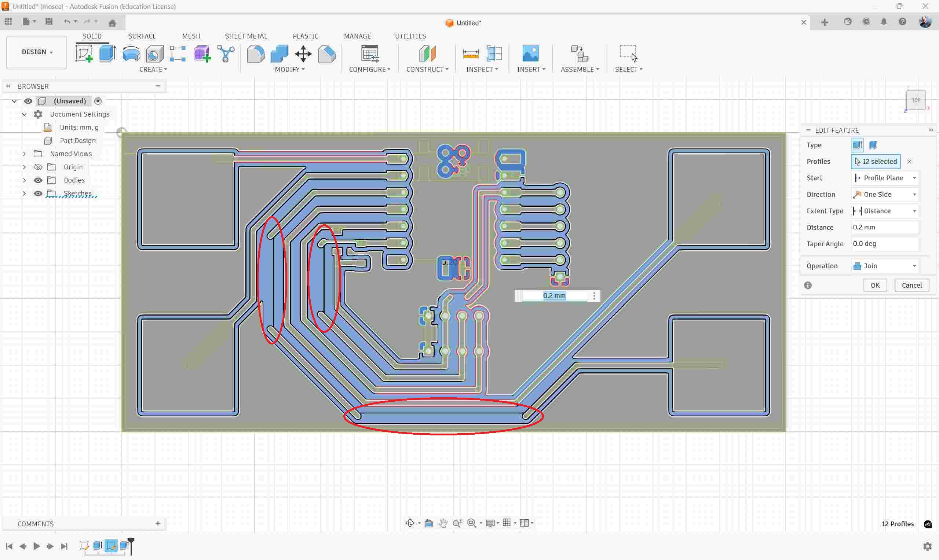
Task: Select the Pan hand icon
Action: [x=443, y=523]
